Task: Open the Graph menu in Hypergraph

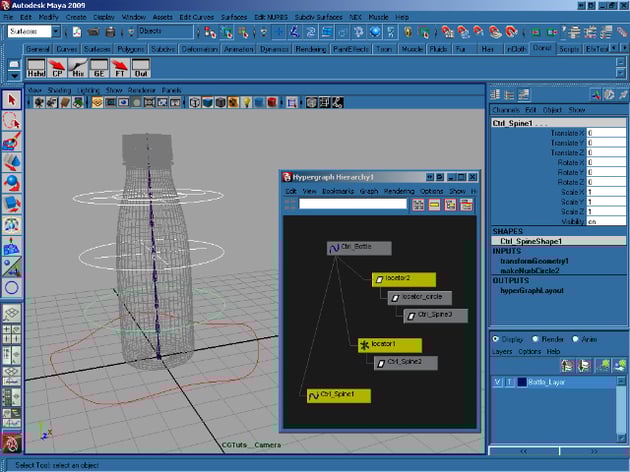Action: point(368,191)
